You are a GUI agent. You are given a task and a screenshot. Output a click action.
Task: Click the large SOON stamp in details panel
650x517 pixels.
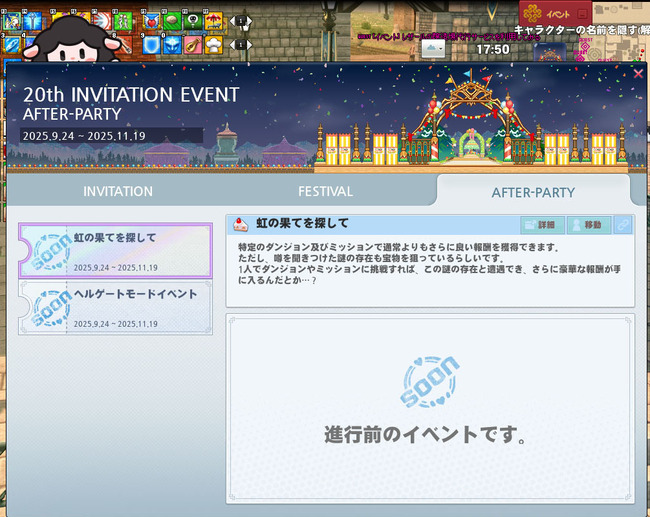(x=430, y=381)
